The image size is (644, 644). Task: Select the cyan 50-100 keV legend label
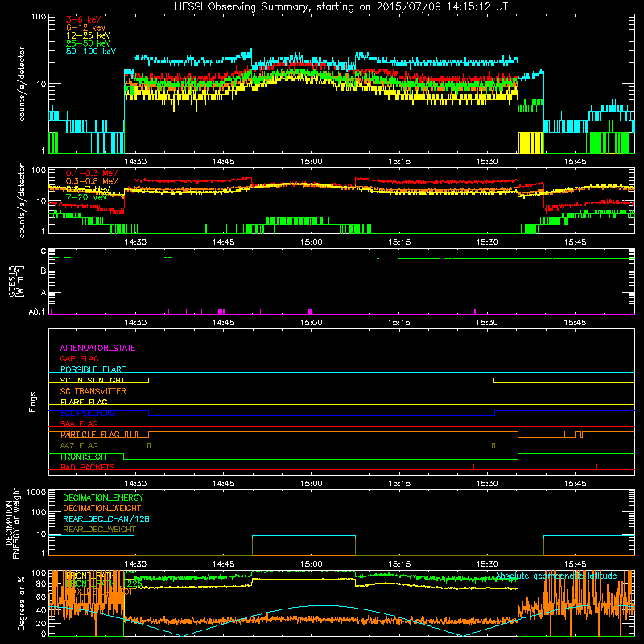click(91, 52)
